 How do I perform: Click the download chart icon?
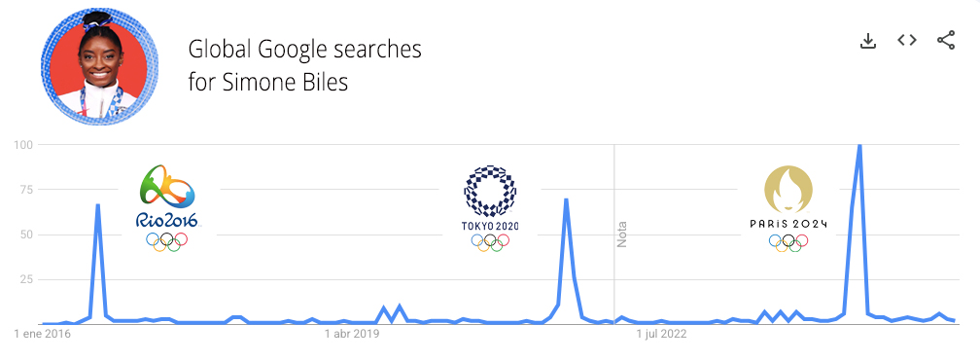point(867,41)
